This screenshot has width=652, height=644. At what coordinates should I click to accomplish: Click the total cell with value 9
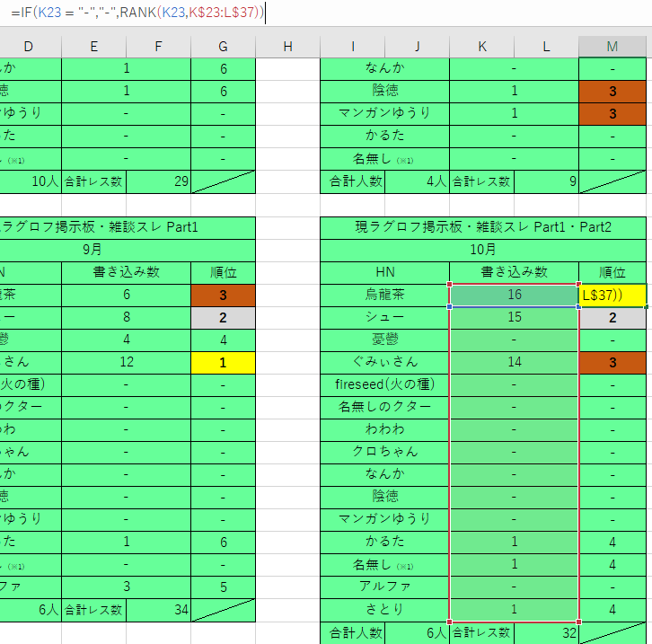pyautogui.click(x=546, y=181)
